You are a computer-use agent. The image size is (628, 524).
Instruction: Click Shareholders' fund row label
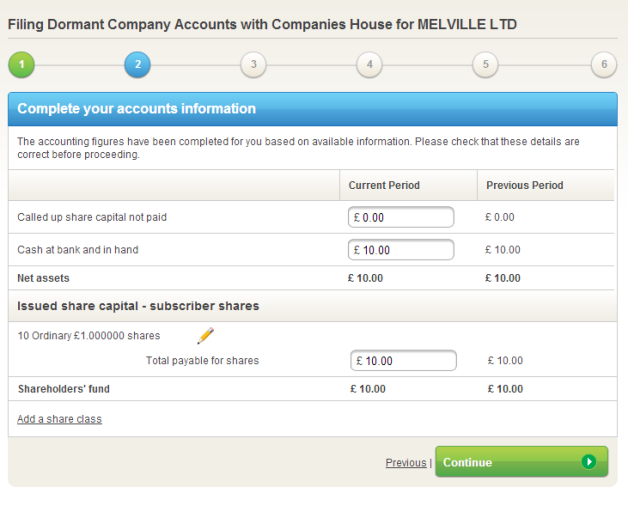coord(63,389)
